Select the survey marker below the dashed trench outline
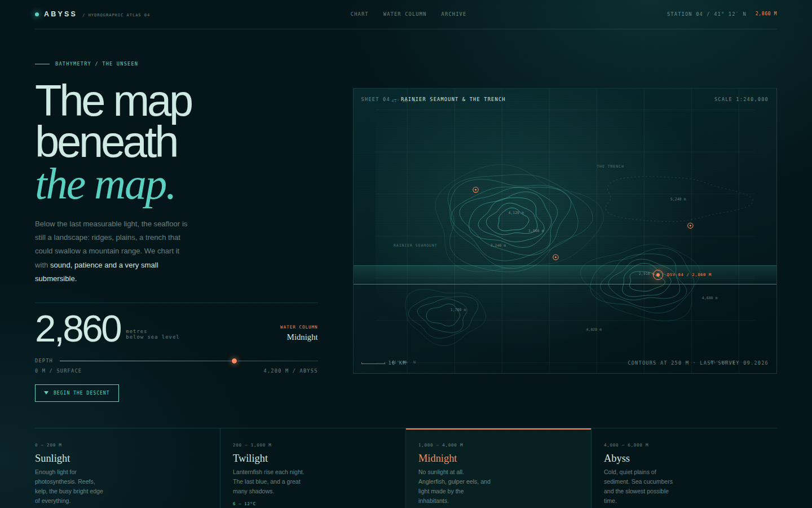 690,226
